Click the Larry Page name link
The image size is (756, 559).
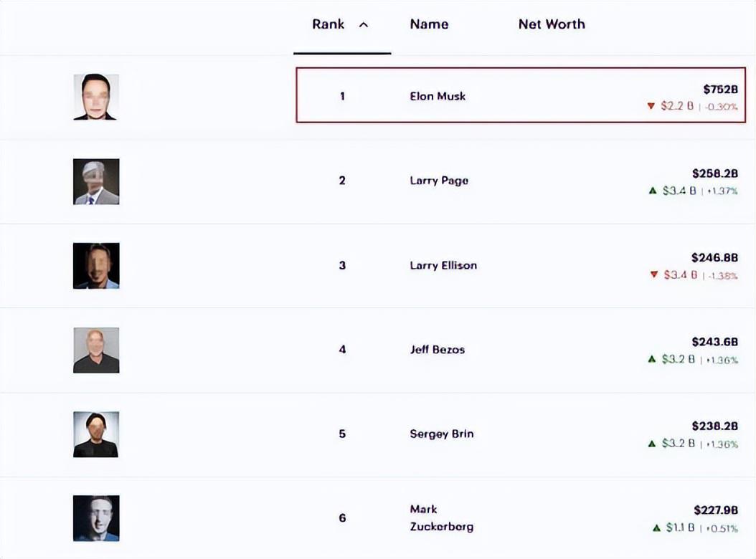pos(439,181)
